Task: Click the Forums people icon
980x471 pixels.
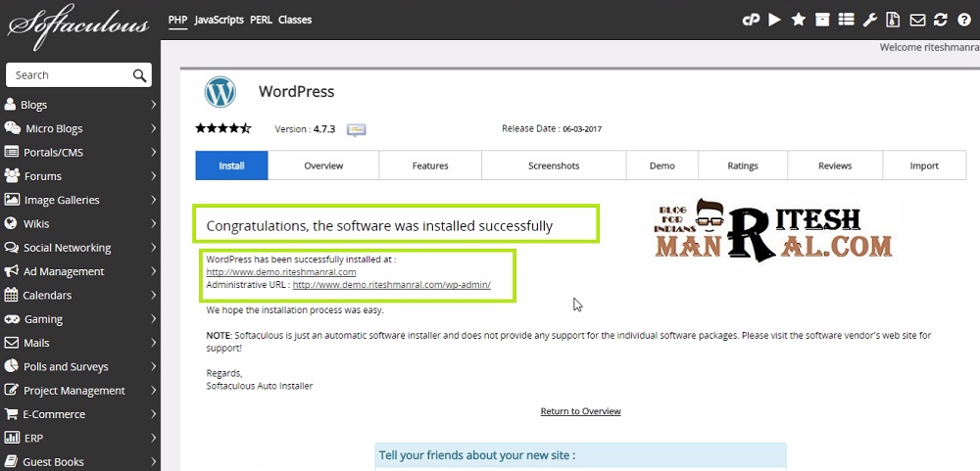Action: 12,175
